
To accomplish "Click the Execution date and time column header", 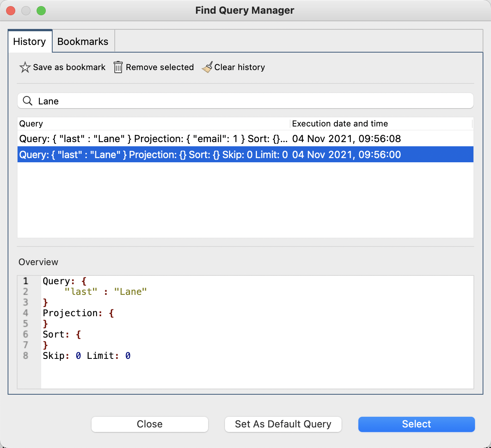I will pyautogui.click(x=340, y=123).
